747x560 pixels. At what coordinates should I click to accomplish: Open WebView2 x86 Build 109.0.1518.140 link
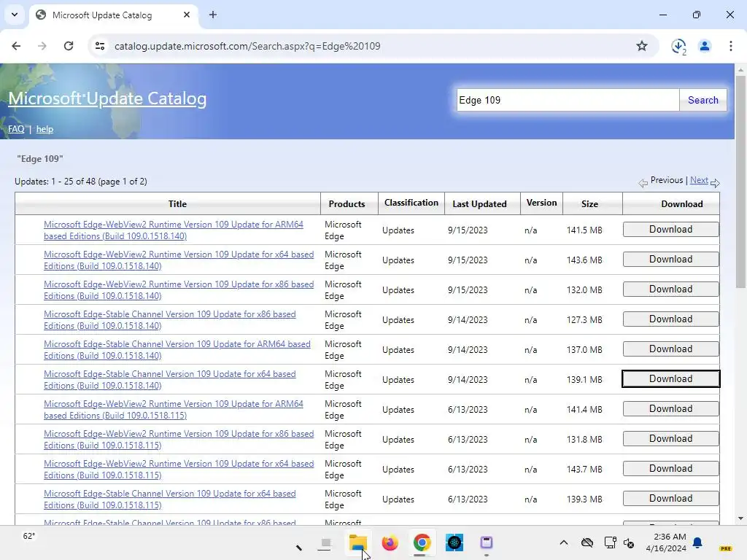[x=179, y=290]
